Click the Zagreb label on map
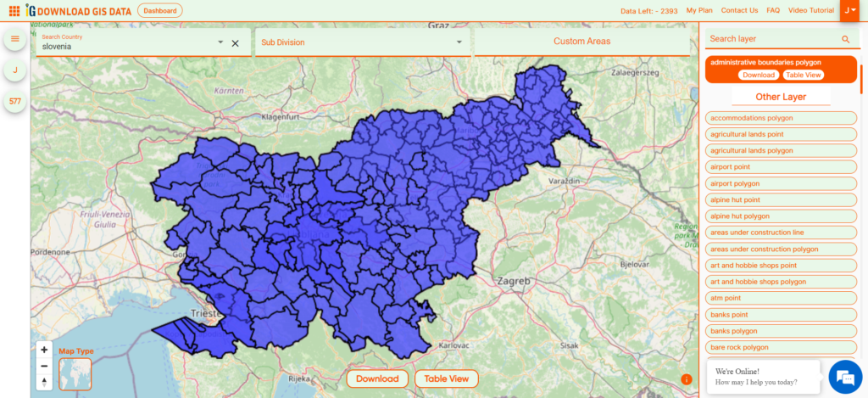Screen dimensions: 868x398 pos(513,281)
